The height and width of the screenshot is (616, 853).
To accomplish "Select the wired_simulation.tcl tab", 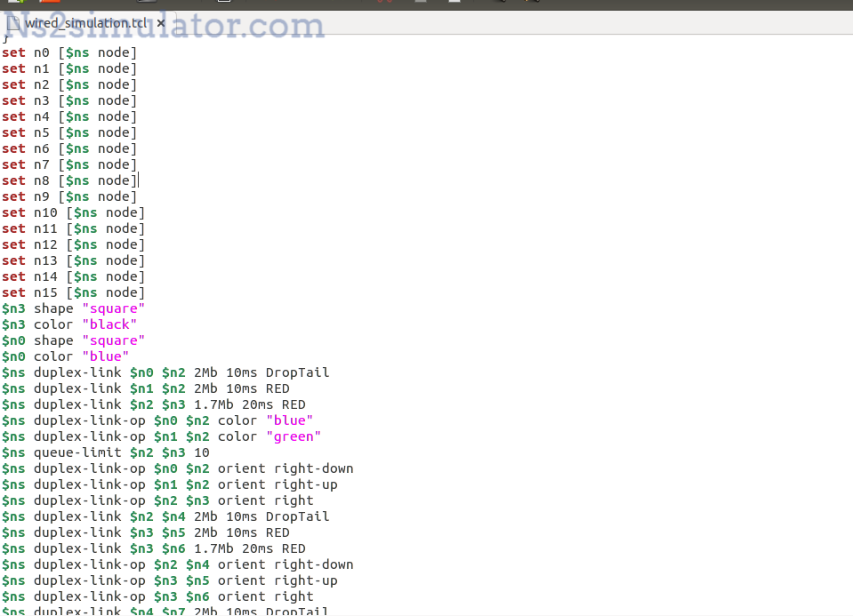I will [x=86, y=23].
